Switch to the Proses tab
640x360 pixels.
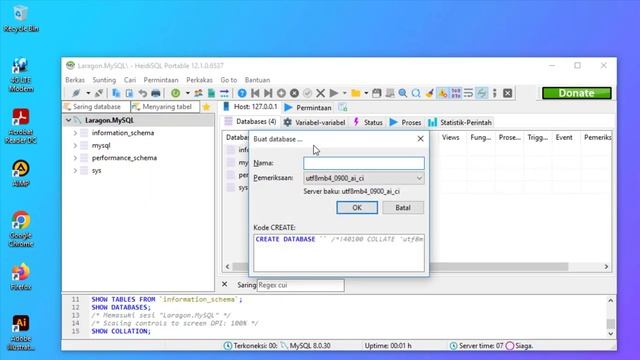[x=406, y=122]
